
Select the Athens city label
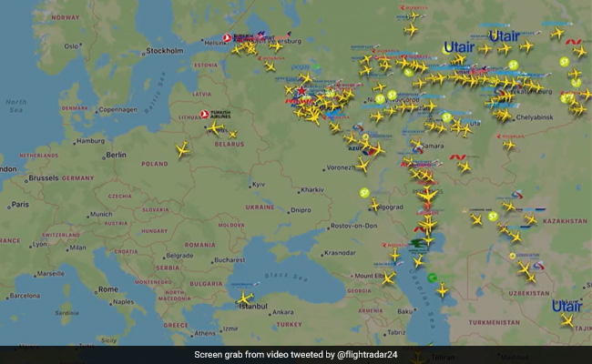(205, 333)
